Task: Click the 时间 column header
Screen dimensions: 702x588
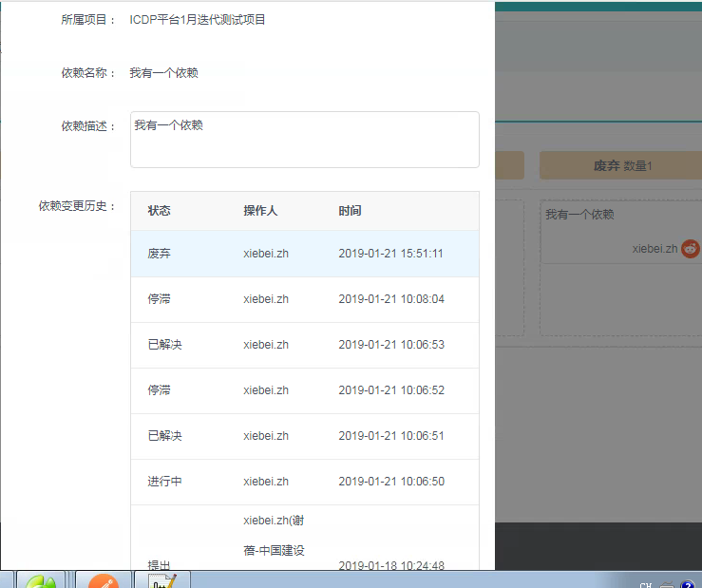Action: 350,211
